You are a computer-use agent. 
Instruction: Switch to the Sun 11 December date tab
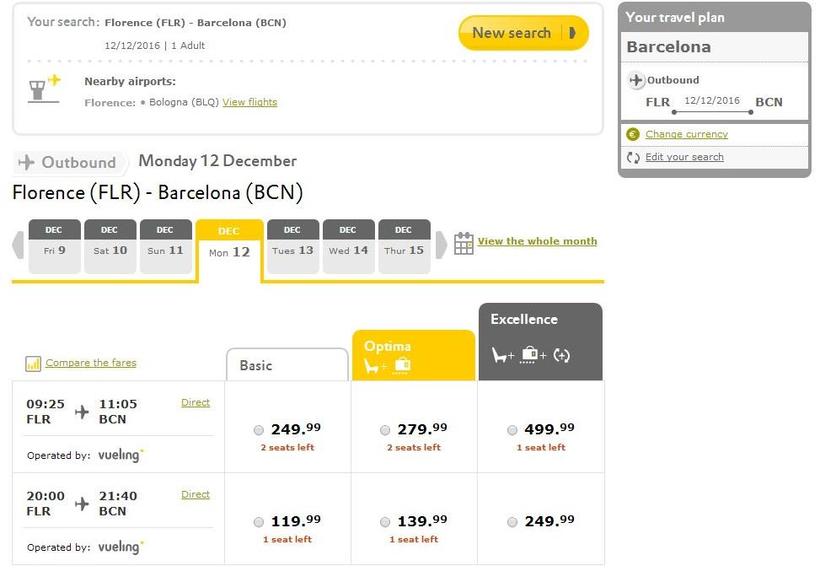pos(165,247)
